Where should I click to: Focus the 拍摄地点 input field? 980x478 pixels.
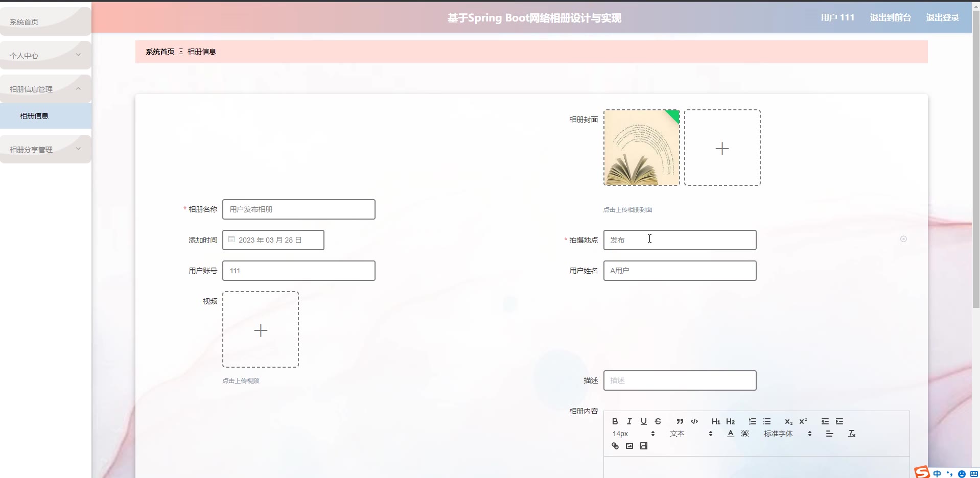click(x=680, y=240)
